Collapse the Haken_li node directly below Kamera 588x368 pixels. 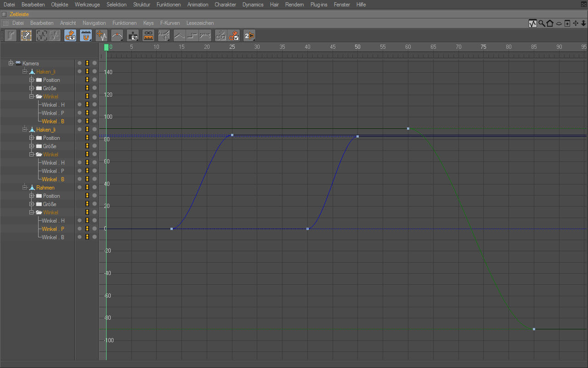point(25,71)
